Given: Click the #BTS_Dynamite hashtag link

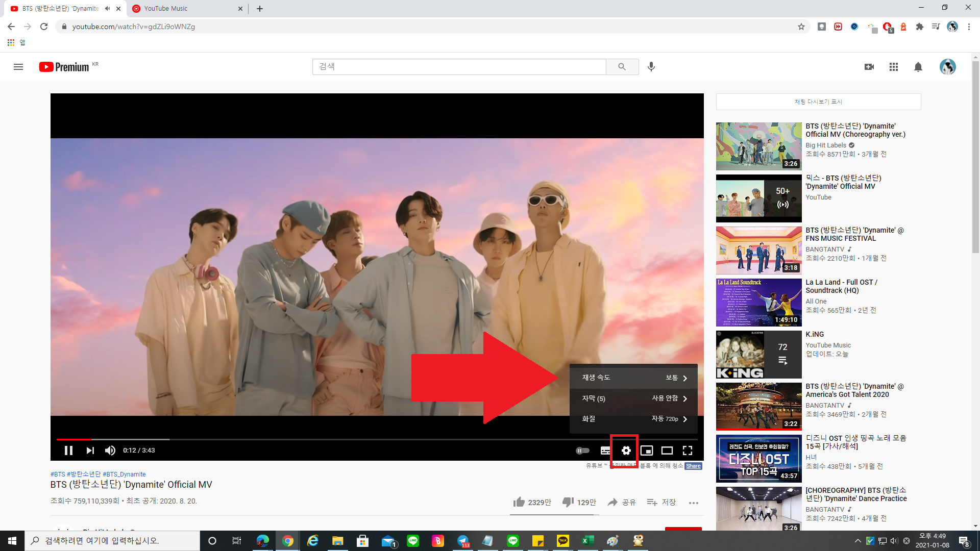Looking at the screenshot, I should point(124,474).
